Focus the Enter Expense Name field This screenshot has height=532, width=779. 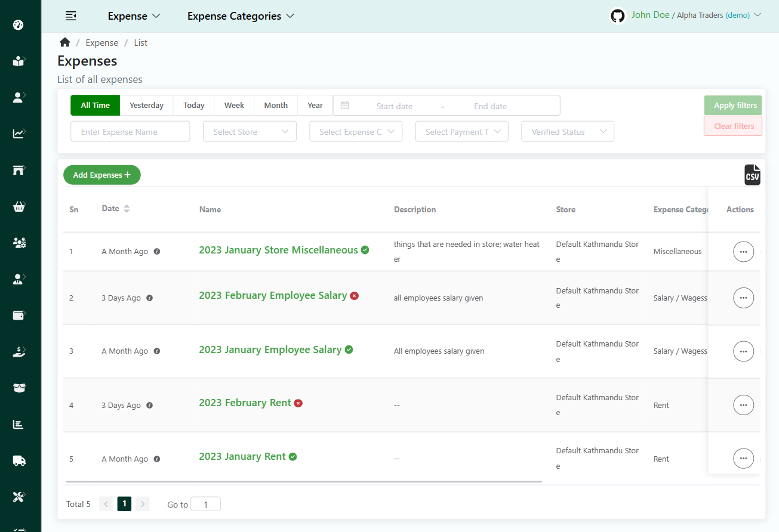point(130,132)
